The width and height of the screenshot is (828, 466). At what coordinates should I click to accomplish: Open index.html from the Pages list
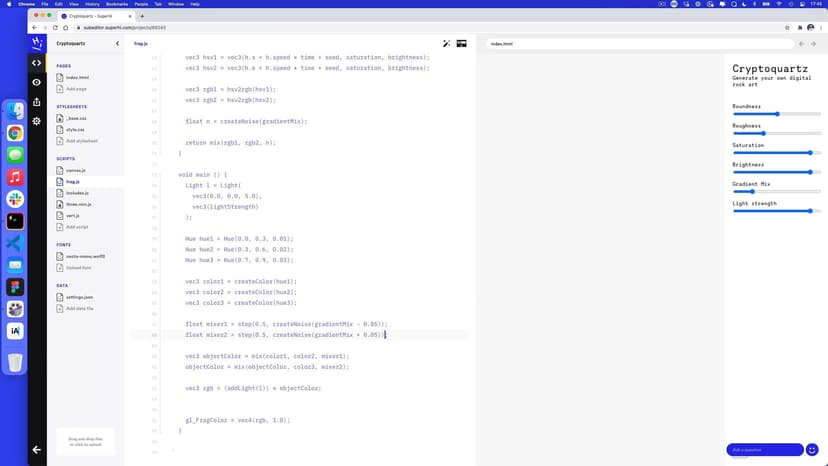pos(77,77)
